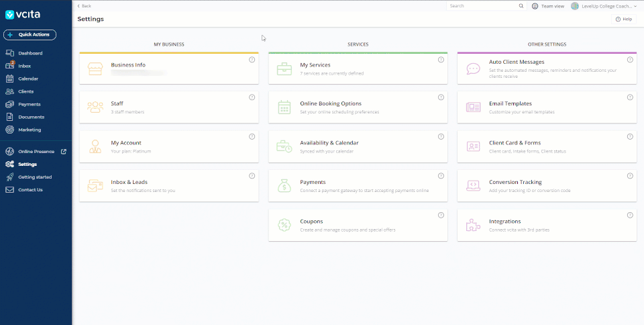644x325 pixels.
Task: Open My Account settings title
Action: click(126, 143)
